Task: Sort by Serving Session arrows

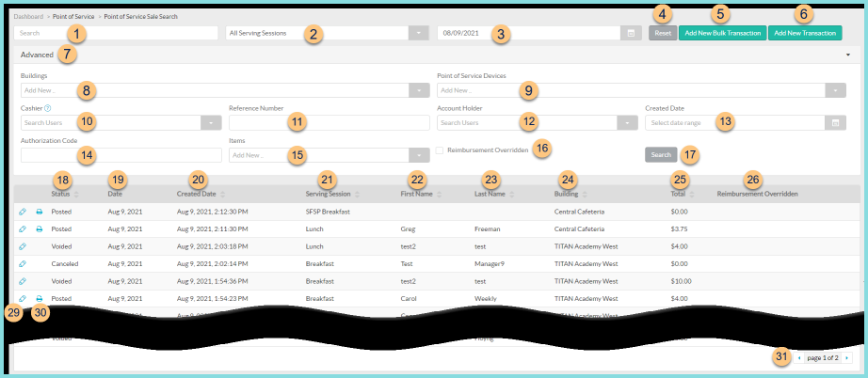Action: [357, 195]
